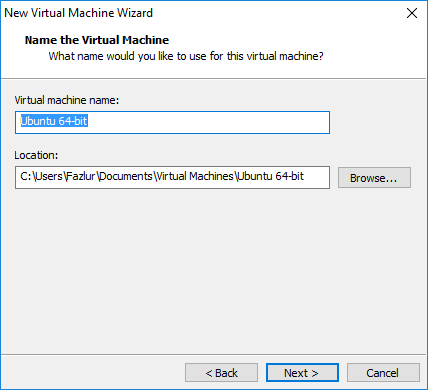Place cursor after "Ubuntu 64-bit" in Location path
This screenshot has height=390, width=428.
(x=305, y=176)
